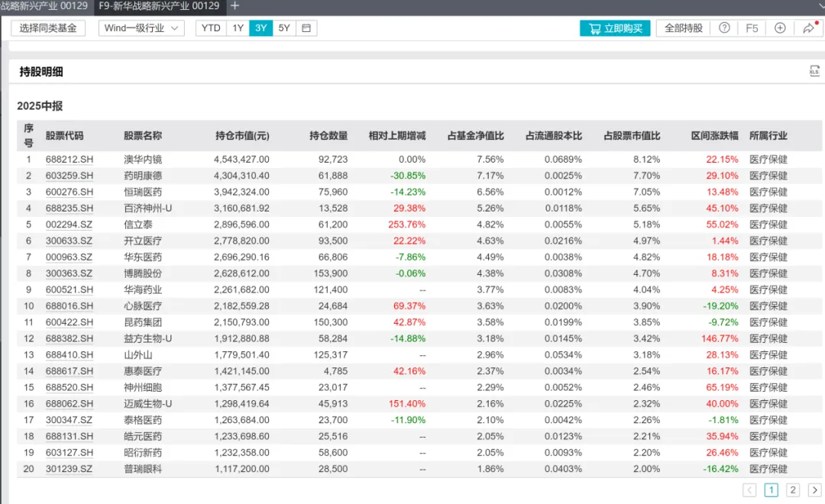The width and height of the screenshot is (825, 504).
Task: Click the shopping cart icon in buy button
Action: [x=594, y=28]
